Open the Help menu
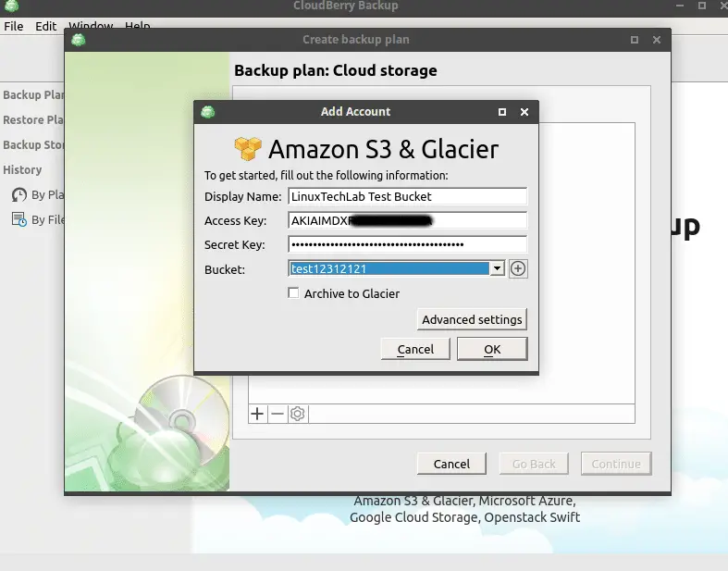This screenshot has width=728, height=571. tap(138, 26)
